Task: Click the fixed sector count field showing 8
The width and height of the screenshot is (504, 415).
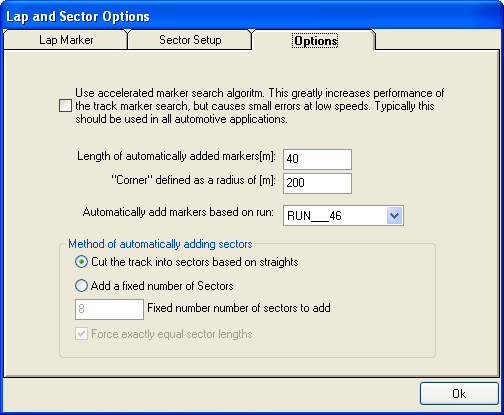Action: tap(109, 309)
